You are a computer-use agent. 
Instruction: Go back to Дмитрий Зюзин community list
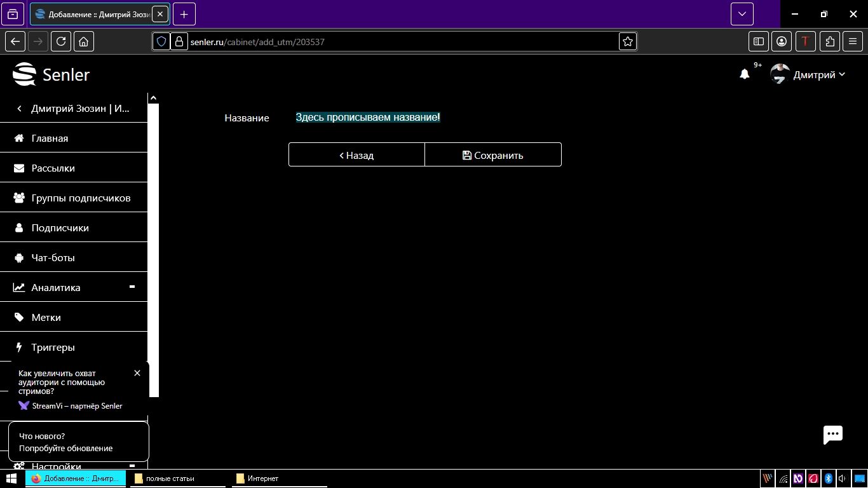[x=74, y=109]
